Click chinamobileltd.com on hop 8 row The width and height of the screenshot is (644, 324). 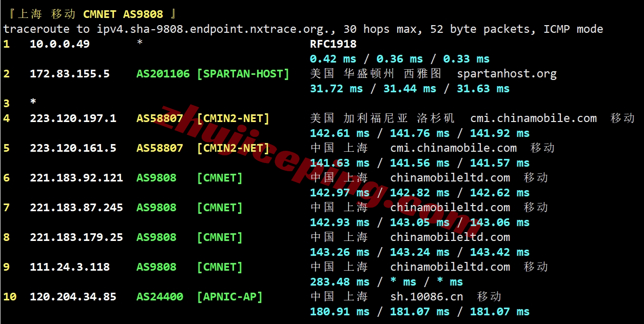pos(450,237)
